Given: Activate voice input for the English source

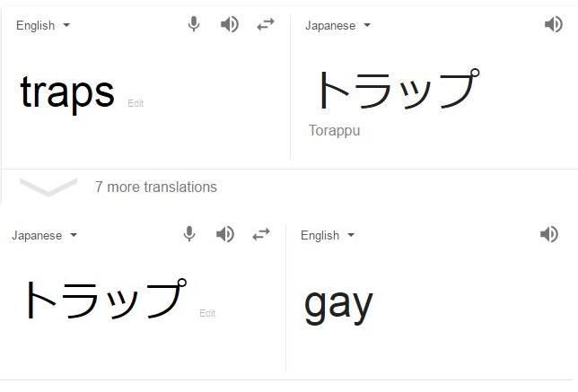Looking at the screenshot, I should coord(194,25).
